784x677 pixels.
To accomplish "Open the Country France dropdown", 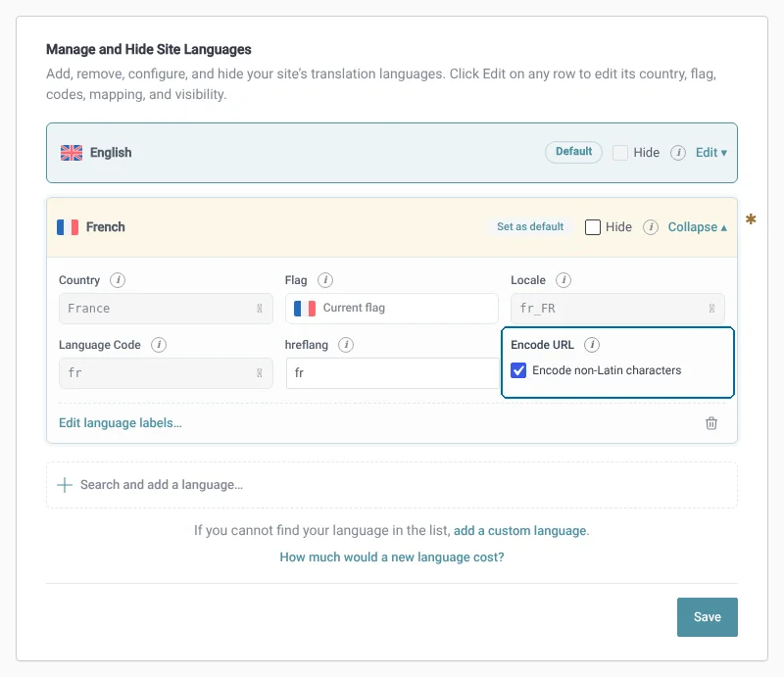I will [x=166, y=309].
